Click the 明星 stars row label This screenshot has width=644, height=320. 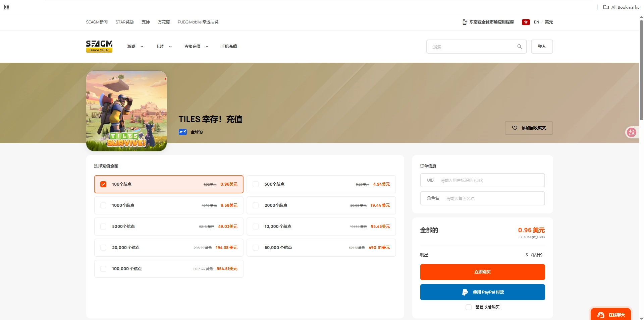click(x=424, y=255)
